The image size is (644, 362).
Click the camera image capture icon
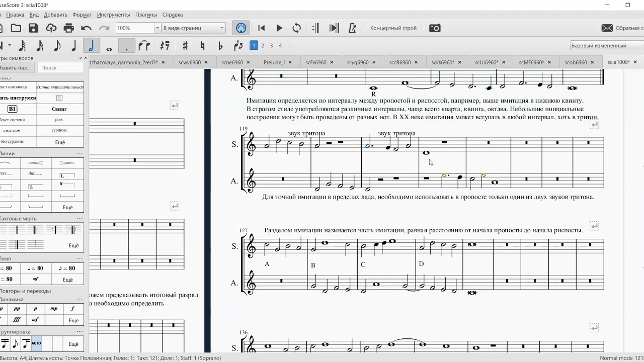coord(435,28)
